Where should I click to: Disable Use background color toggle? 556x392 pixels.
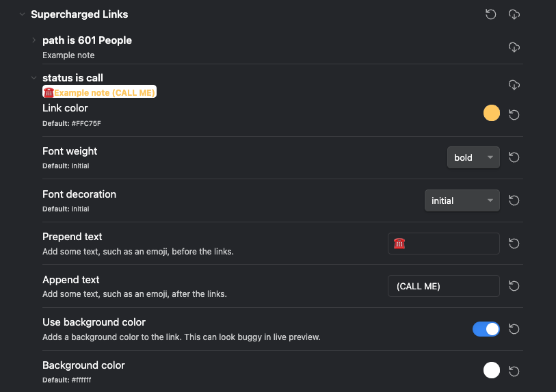486,329
